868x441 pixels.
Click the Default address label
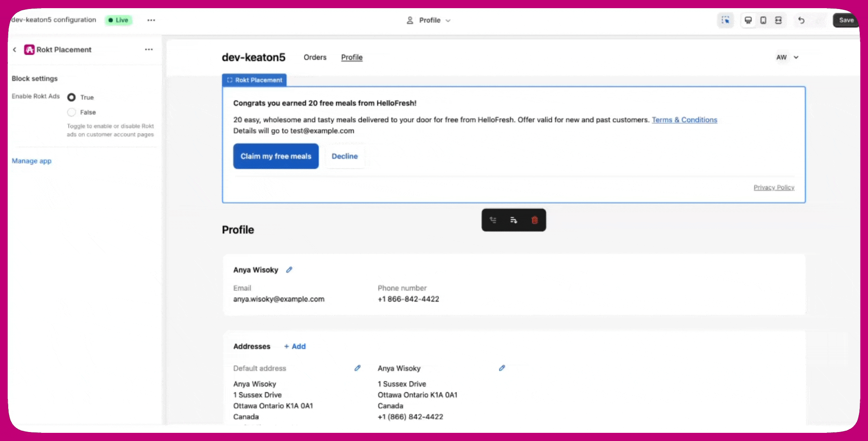[x=259, y=368]
